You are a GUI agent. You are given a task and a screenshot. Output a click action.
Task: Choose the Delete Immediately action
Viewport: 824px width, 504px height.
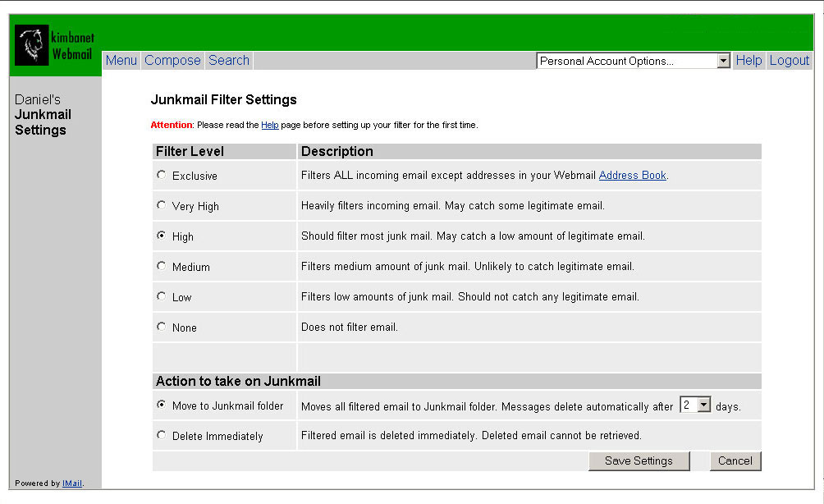pos(161,435)
